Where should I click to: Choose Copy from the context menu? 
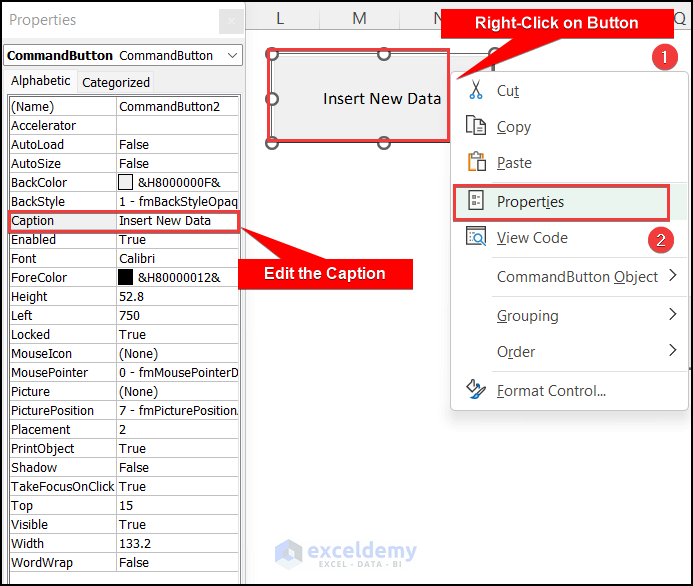[569, 126]
